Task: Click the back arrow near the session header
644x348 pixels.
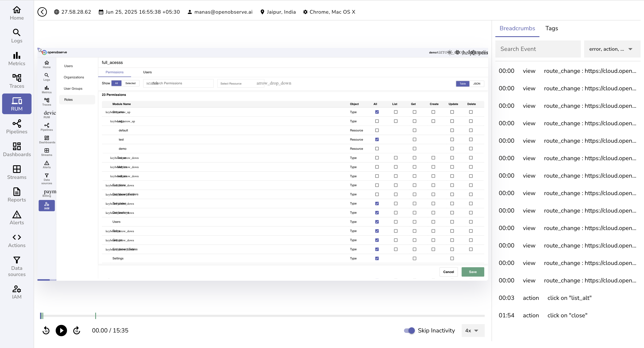Action: (x=42, y=12)
